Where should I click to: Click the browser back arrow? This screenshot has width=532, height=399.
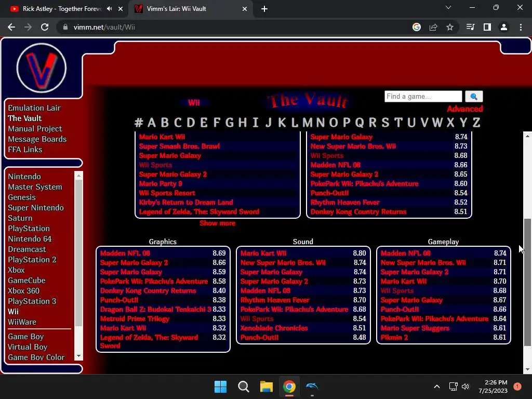tap(11, 27)
